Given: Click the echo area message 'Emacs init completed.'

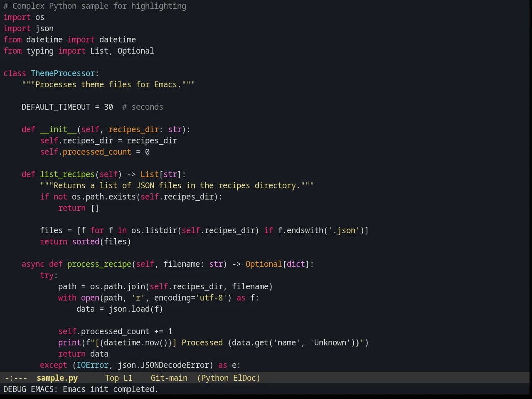Looking at the screenshot, I should 111,389.
